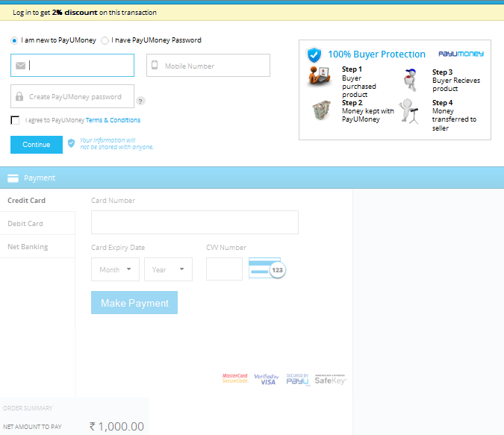
Task: Click into the Mobile Number field
Action: (x=208, y=65)
